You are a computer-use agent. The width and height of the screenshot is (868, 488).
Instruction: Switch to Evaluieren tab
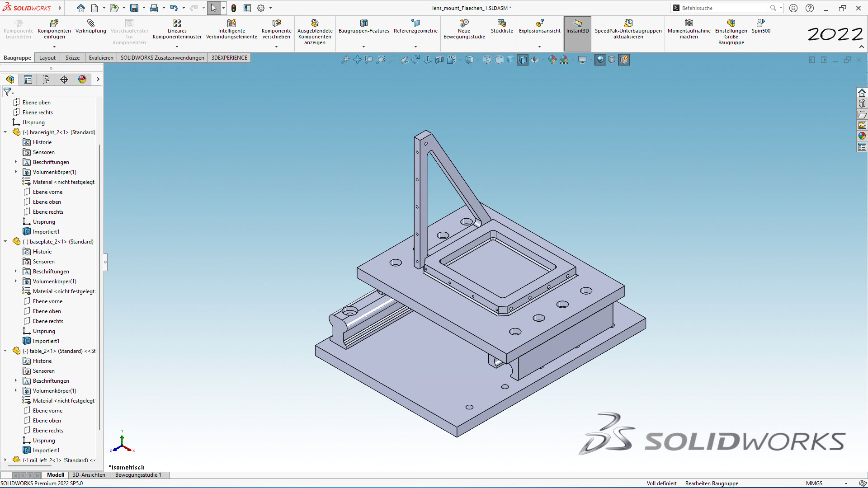pos(101,58)
